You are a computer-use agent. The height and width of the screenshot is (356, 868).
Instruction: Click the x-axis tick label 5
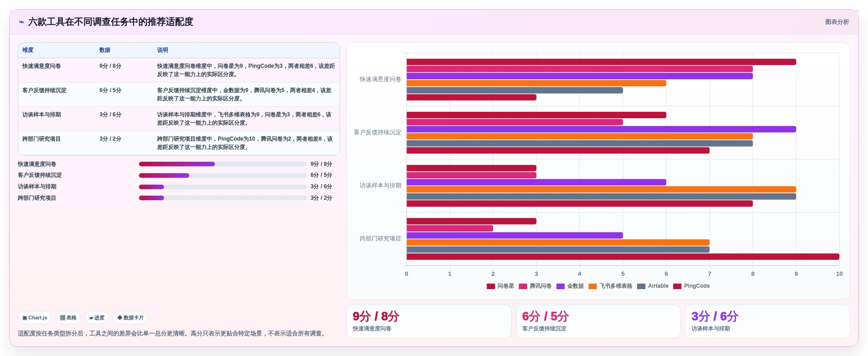pyautogui.click(x=623, y=274)
